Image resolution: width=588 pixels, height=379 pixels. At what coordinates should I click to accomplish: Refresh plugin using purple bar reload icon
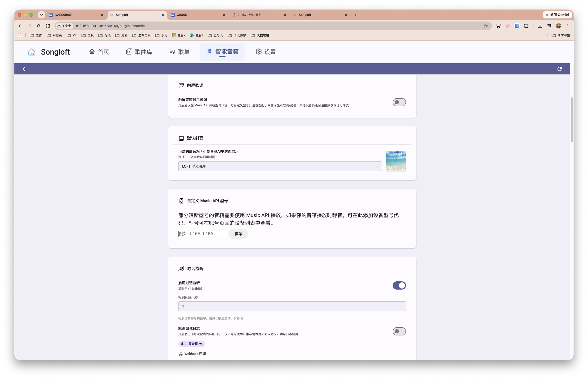pyautogui.click(x=560, y=69)
